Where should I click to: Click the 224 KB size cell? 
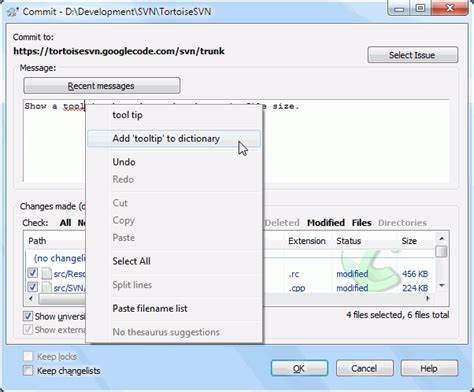coord(415,288)
